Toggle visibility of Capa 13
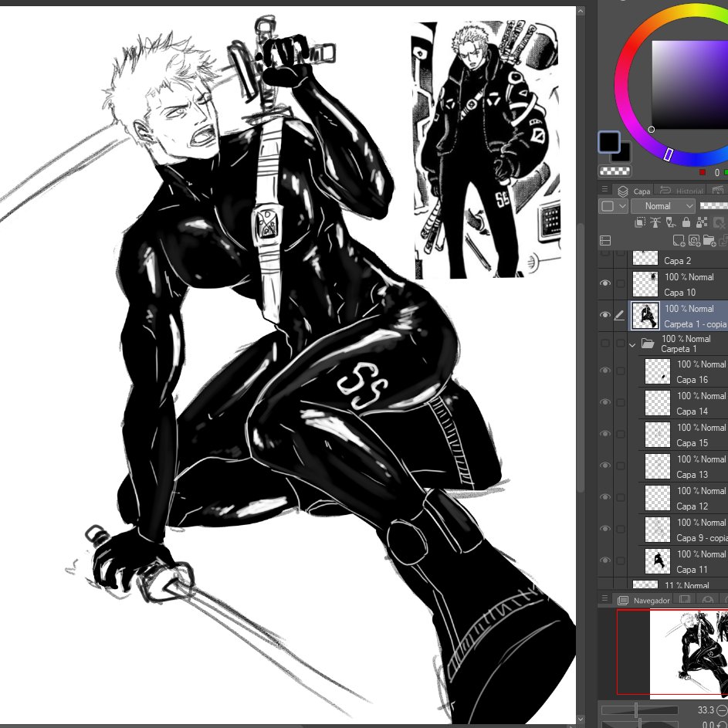 tap(605, 466)
